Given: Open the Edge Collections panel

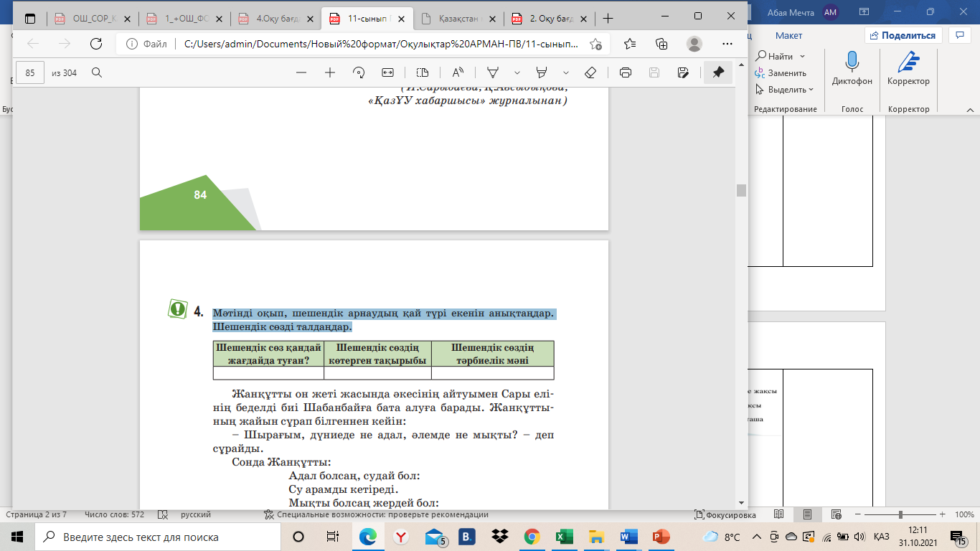Looking at the screenshot, I should point(661,44).
